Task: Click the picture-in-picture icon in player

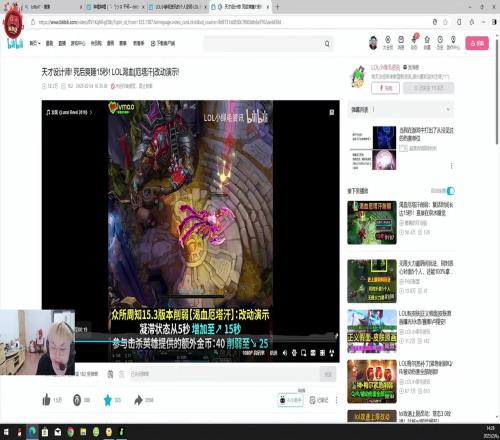Action: pos(303,353)
